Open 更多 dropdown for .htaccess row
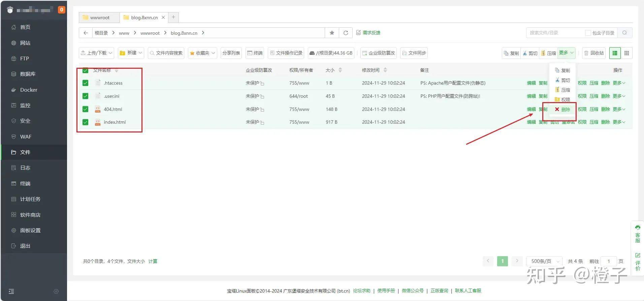Viewport: 644px width, 301px height. coord(619,83)
